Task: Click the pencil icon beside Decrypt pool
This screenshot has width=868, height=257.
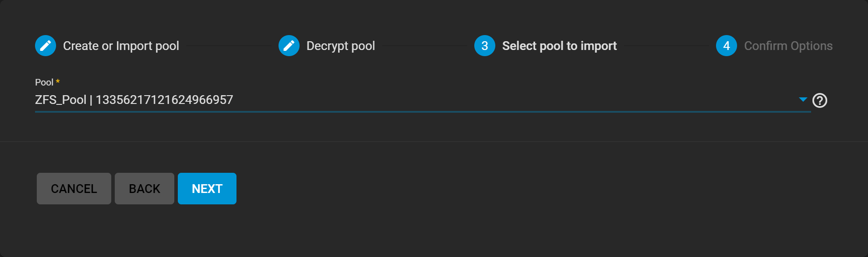Action: (x=289, y=46)
